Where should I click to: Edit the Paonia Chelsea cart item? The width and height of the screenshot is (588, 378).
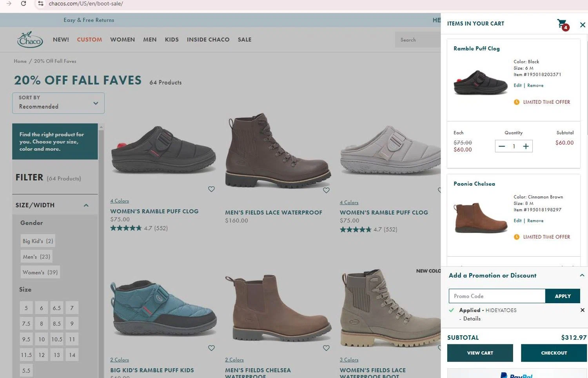517,221
